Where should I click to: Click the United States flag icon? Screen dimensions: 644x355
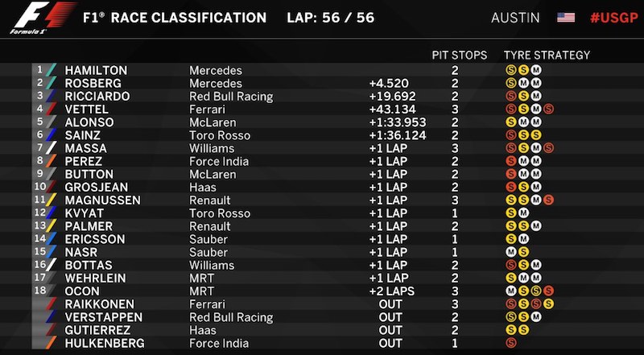[566, 18]
